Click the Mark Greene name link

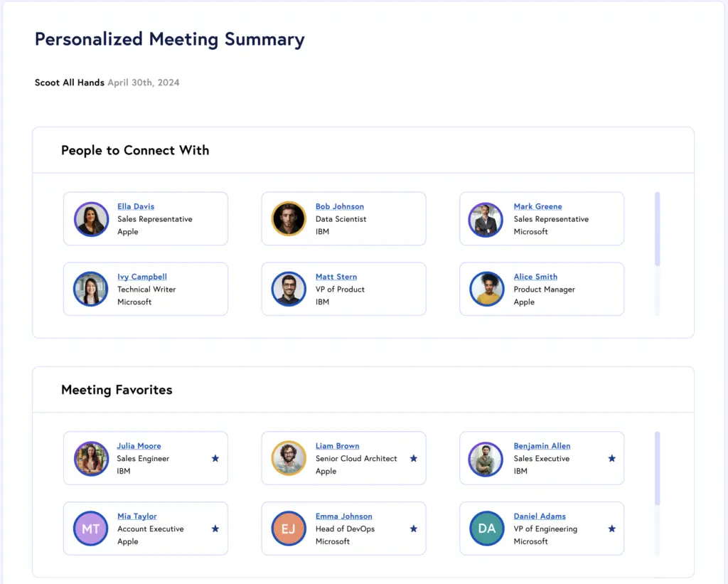coord(537,206)
